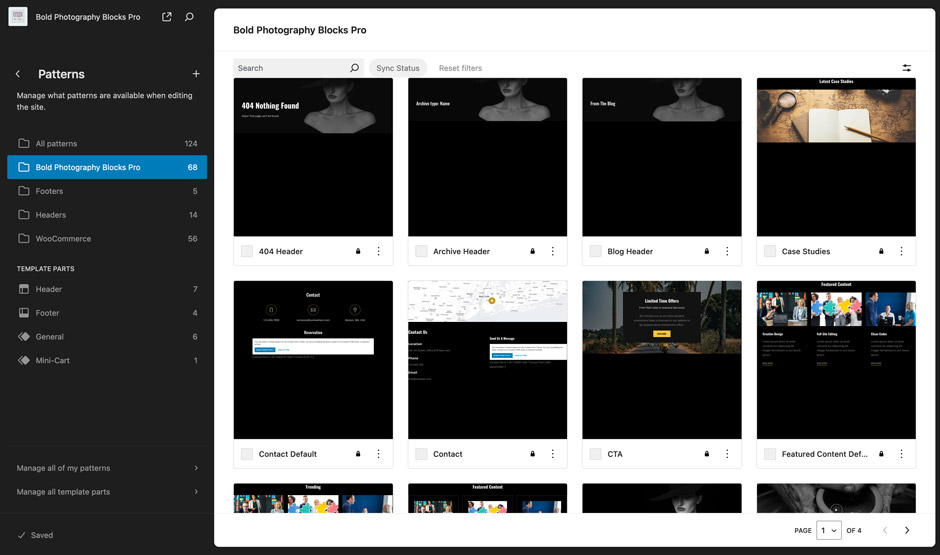Check the Blog Header pattern checkbox
Image resolution: width=940 pixels, height=555 pixels.
pos(596,252)
